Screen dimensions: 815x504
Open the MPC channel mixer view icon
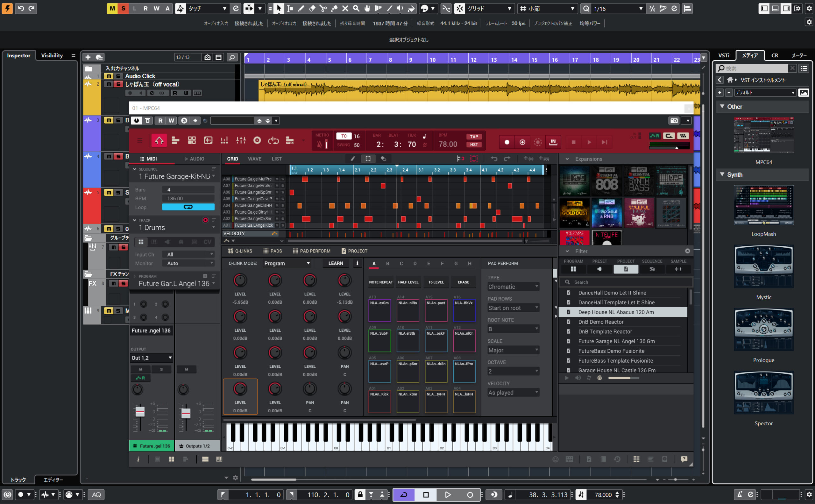241,140
